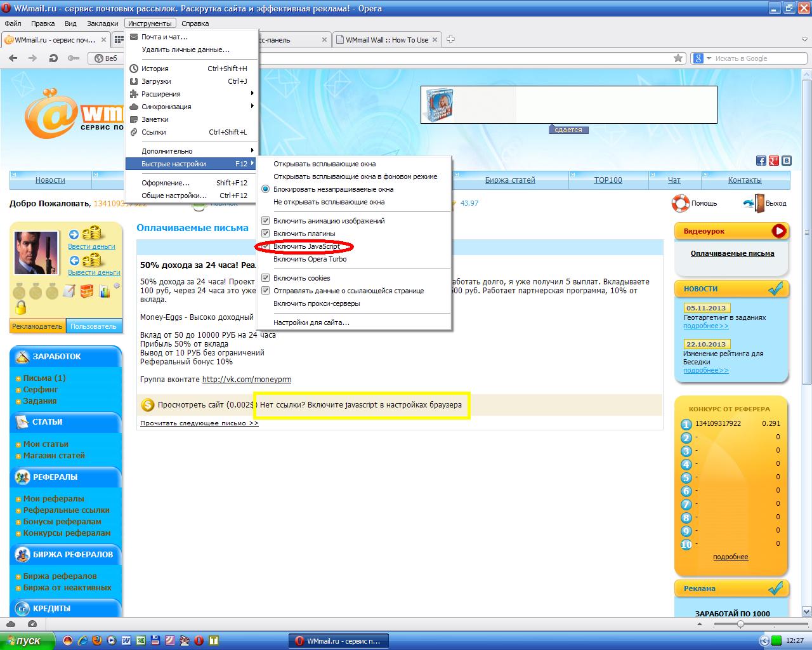The image size is (812, 650).
Task: Open the Google Plus share icon
Action: click(773, 161)
